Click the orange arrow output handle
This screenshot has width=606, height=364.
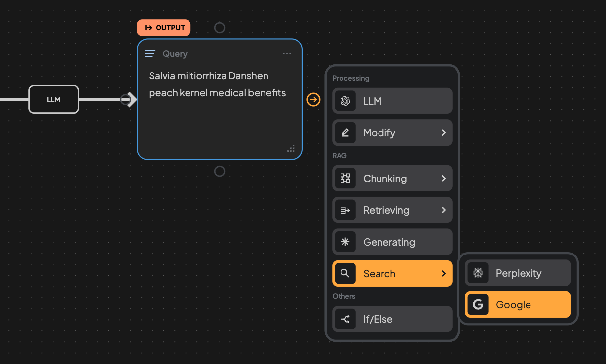[313, 100]
